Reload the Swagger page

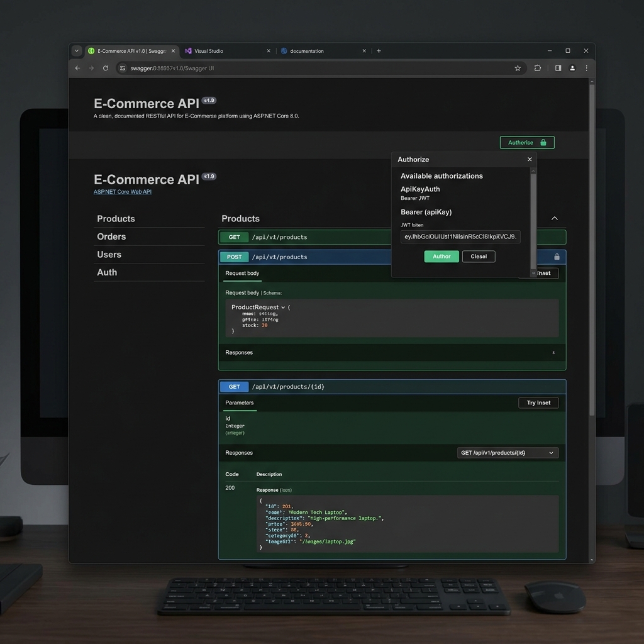(x=106, y=68)
